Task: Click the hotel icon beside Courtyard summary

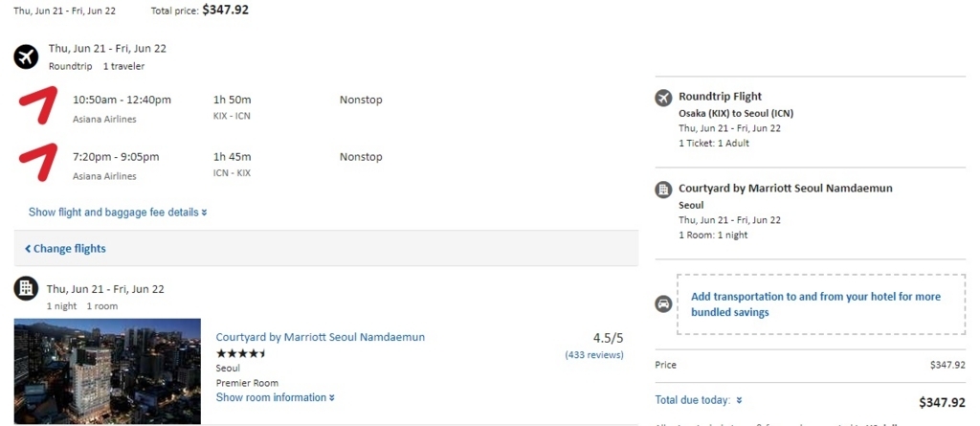Action: (x=663, y=190)
